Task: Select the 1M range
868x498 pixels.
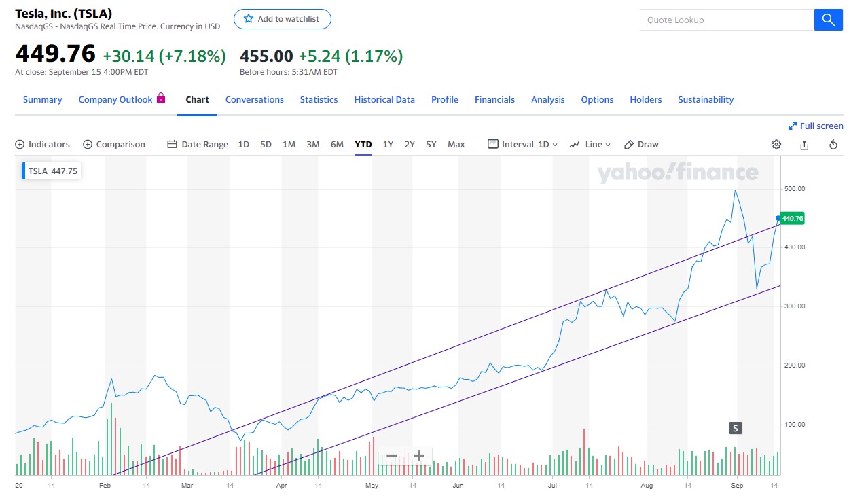Action: pos(289,145)
